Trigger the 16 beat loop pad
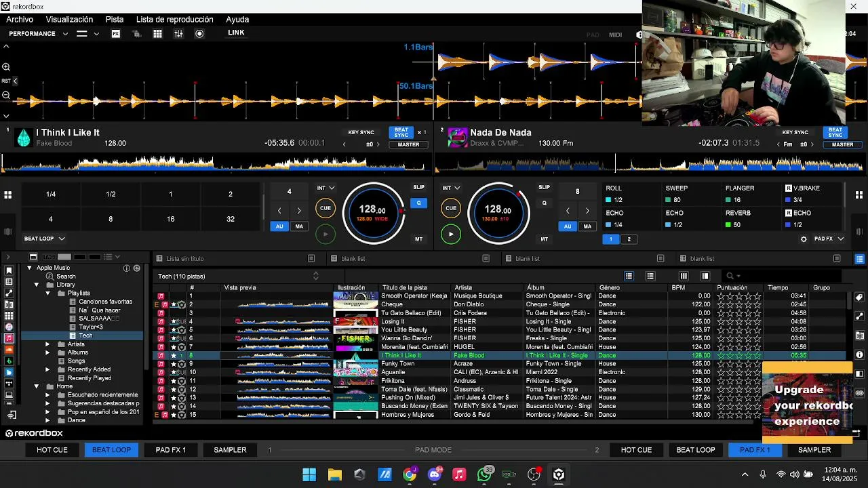This screenshot has height=488, width=868. point(170,219)
